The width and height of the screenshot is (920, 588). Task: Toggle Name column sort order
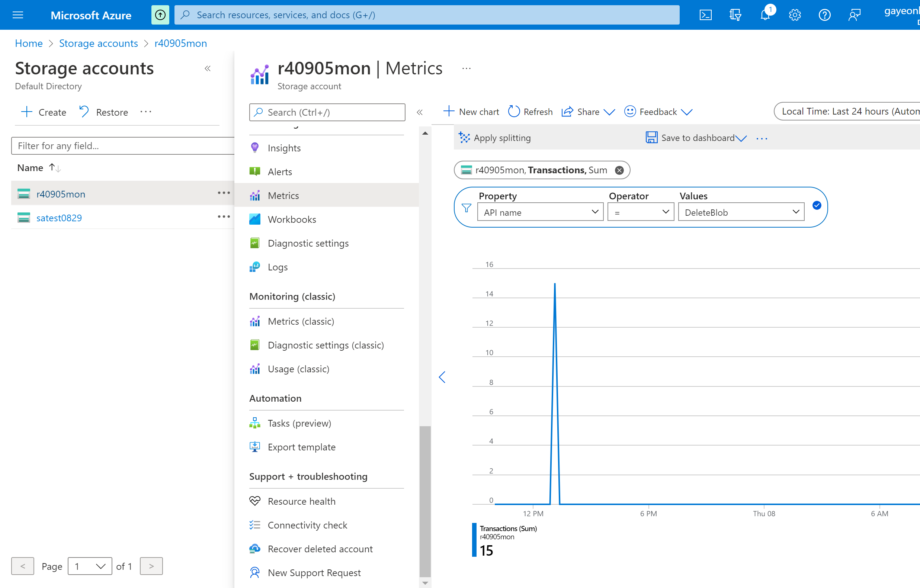click(x=55, y=168)
